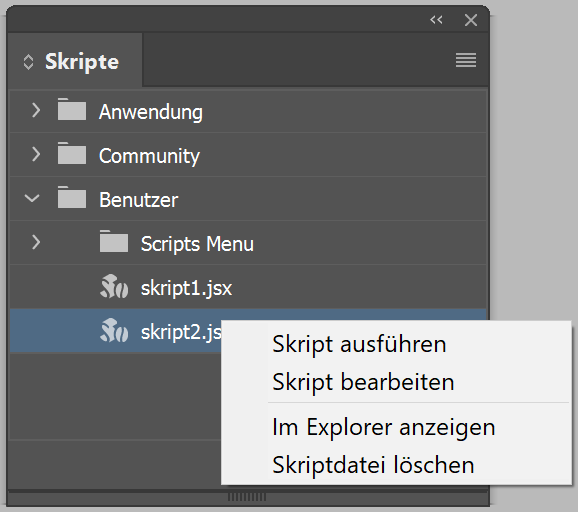Image resolution: width=578 pixels, height=512 pixels.
Task: Click the Community folder icon
Action: pos(72,153)
